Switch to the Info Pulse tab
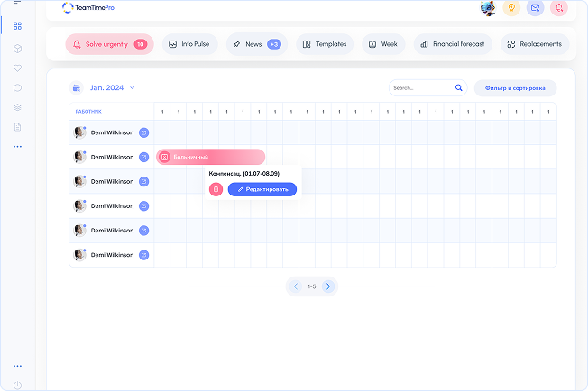588x391 pixels. pyautogui.click(x=189, y=44)
